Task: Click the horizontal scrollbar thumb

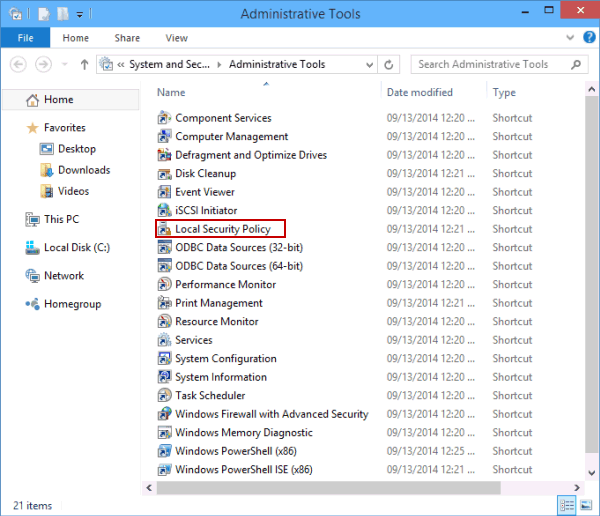Action: pyautogui.click(x=328, y=488)
